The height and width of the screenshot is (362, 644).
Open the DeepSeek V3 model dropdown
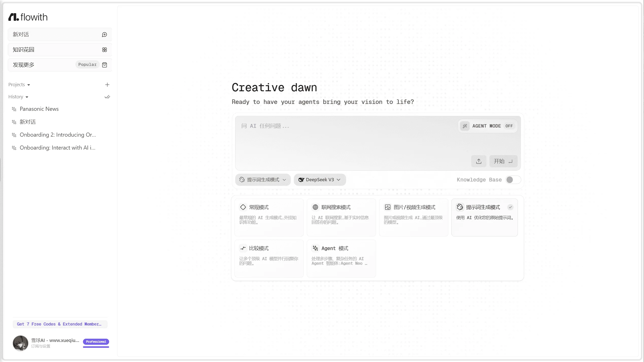click(x=320, y=180)
